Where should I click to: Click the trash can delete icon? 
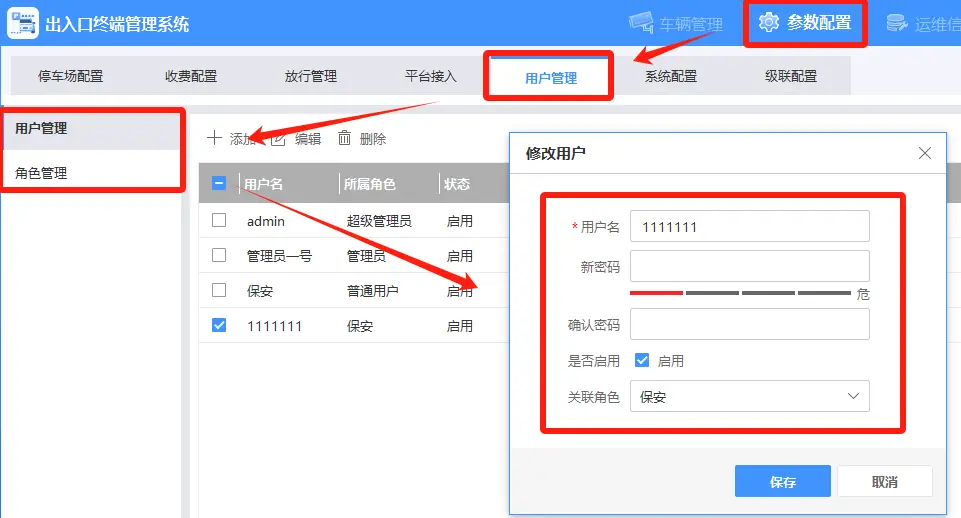[345, 138]
